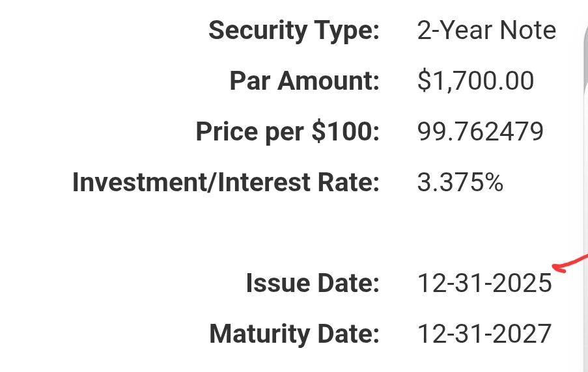Select the $1,700.00 par amount value
588x372 pixels.
475,81
